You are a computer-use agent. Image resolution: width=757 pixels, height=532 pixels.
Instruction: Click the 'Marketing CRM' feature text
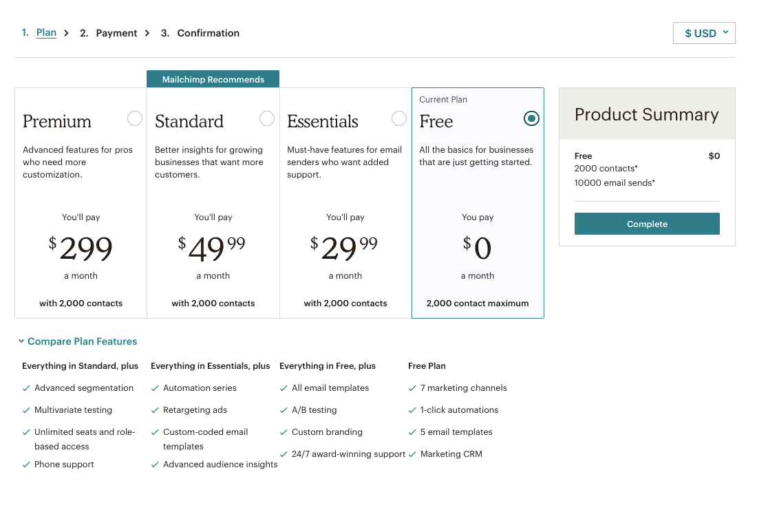pos(451,454)
